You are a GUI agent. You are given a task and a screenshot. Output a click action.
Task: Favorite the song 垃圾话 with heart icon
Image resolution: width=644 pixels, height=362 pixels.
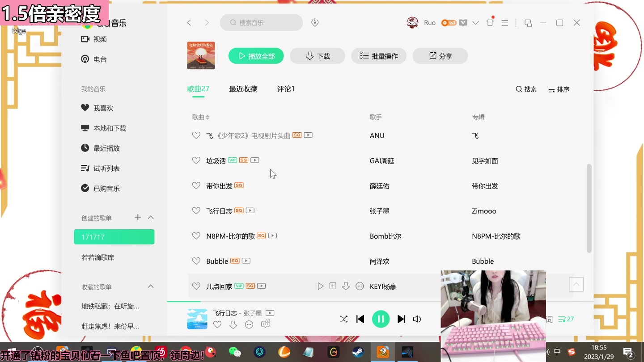[x=196, y=160]
